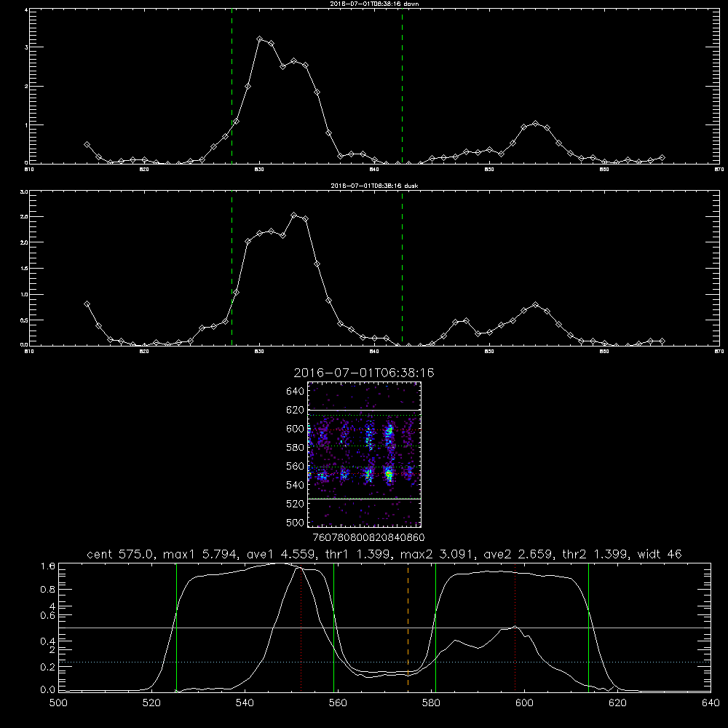728x728 pixels.
Task: Click the red dotted line near 552
Action: point(301,627)
